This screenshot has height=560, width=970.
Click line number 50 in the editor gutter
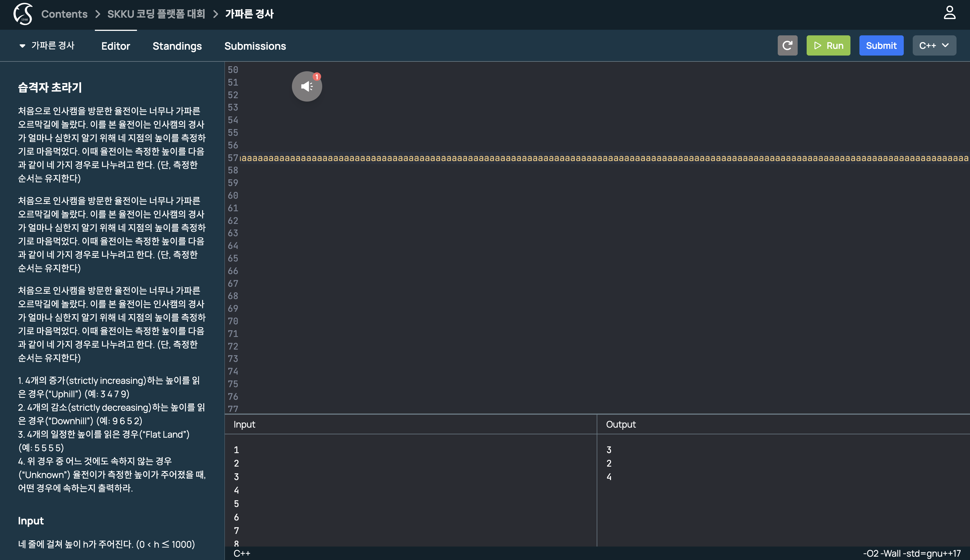pos(233,70)
